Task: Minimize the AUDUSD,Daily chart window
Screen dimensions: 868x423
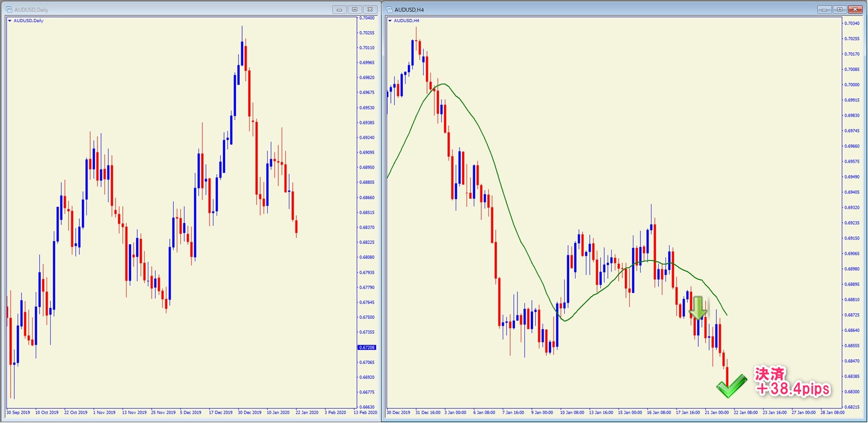Action: [x=340, y=10]
